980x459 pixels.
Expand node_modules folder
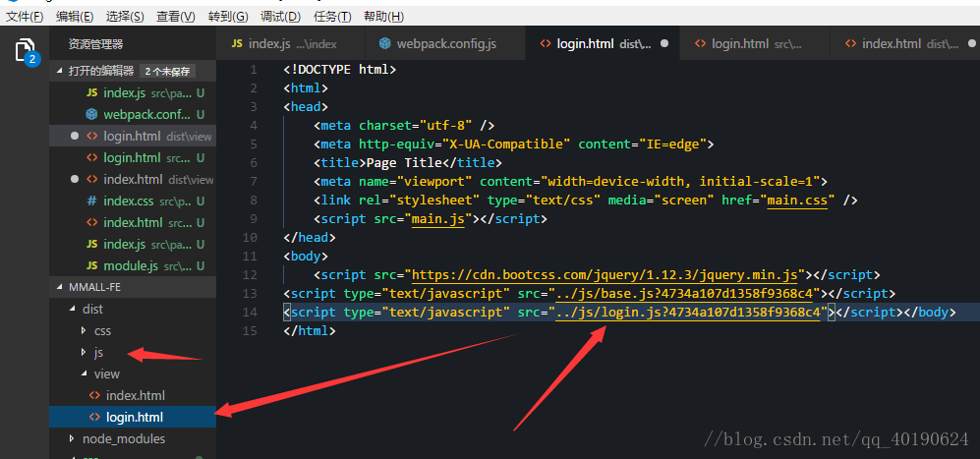(x=73, y=439)
